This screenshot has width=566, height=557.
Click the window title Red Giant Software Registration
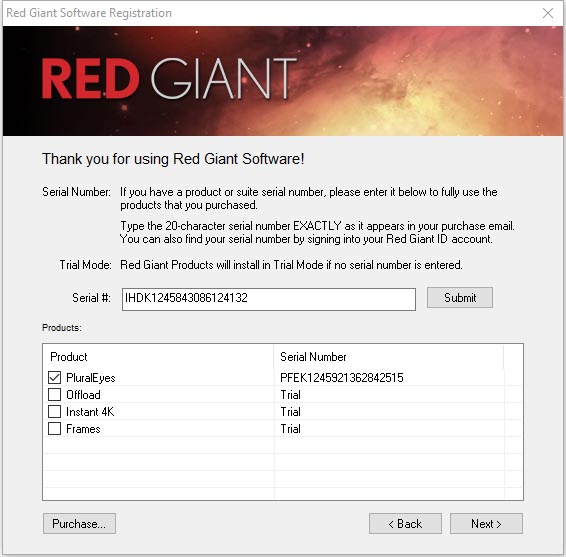89,13
